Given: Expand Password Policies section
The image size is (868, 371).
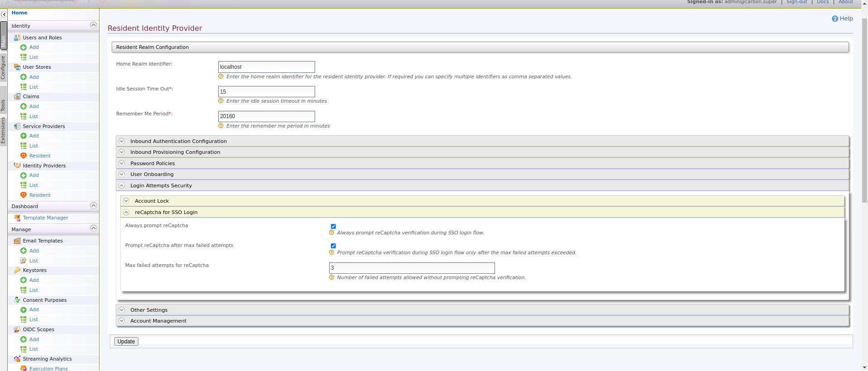Looking at the screenshot, I should [482, 163].
